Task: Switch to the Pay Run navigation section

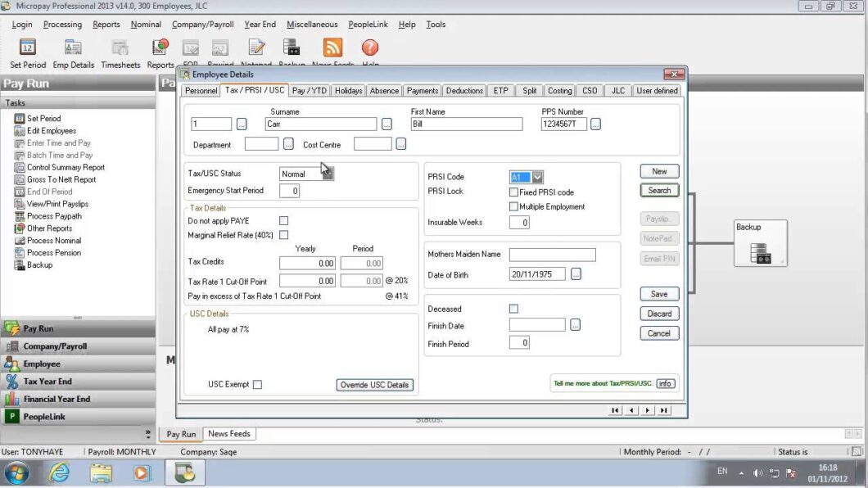Action: tap(78, 328)
